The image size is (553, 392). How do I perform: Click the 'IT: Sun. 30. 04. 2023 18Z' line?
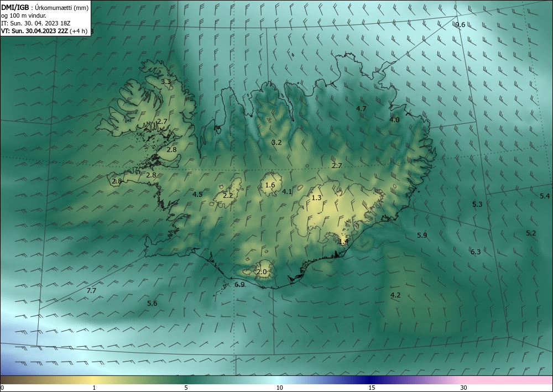pyautogui.click(x=36, y=23)
